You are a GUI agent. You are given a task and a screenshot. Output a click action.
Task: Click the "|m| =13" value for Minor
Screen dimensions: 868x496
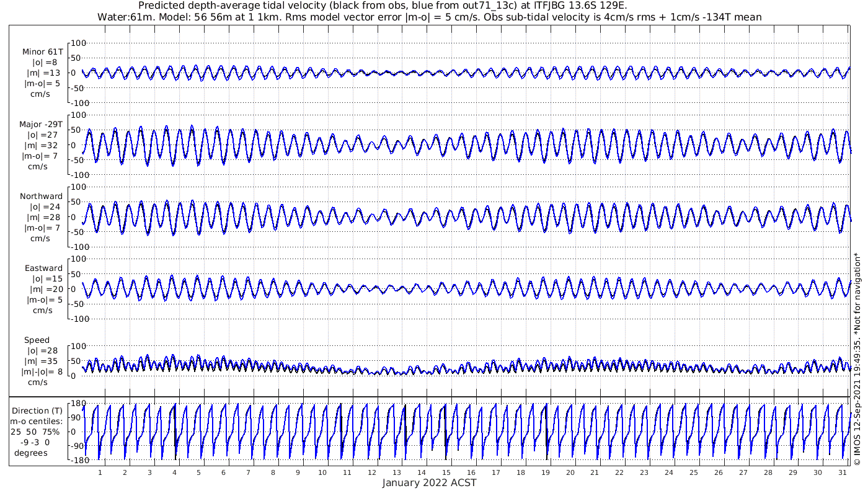(x=43, y=73)
